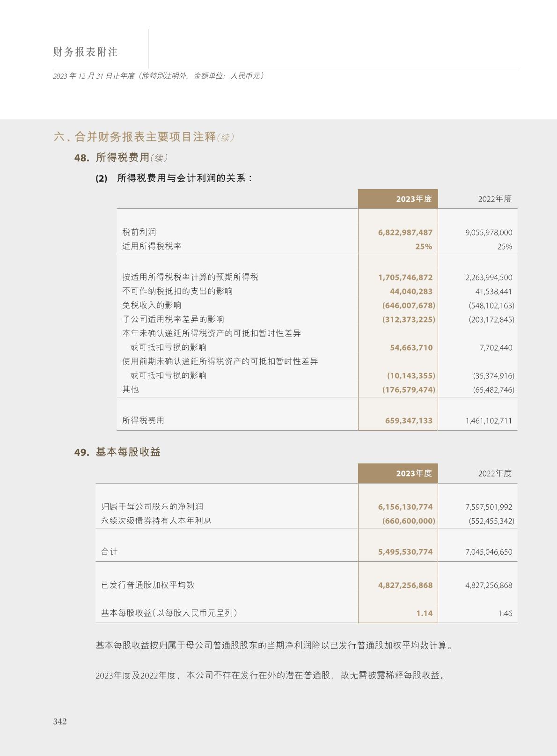Click the italic reporting-period subtitle under the title
Viewport: 557px width, 756px height.
[158, 76]
